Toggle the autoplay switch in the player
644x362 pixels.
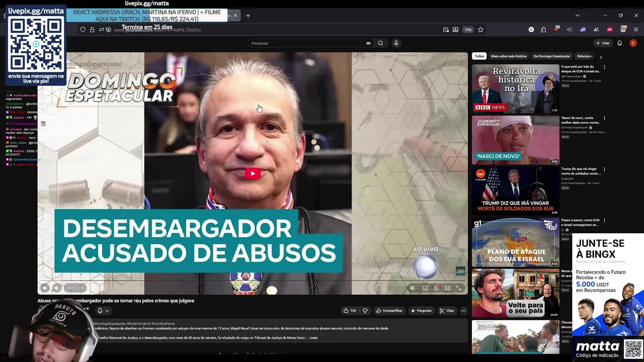click(x=412, y=288)
